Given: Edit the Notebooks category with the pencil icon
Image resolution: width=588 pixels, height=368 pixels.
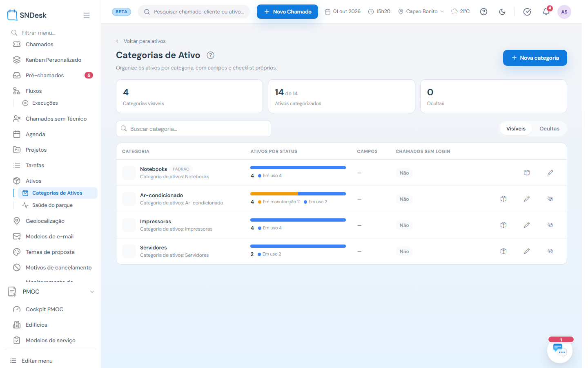Looking at the screenshot, I should (550, 173).
